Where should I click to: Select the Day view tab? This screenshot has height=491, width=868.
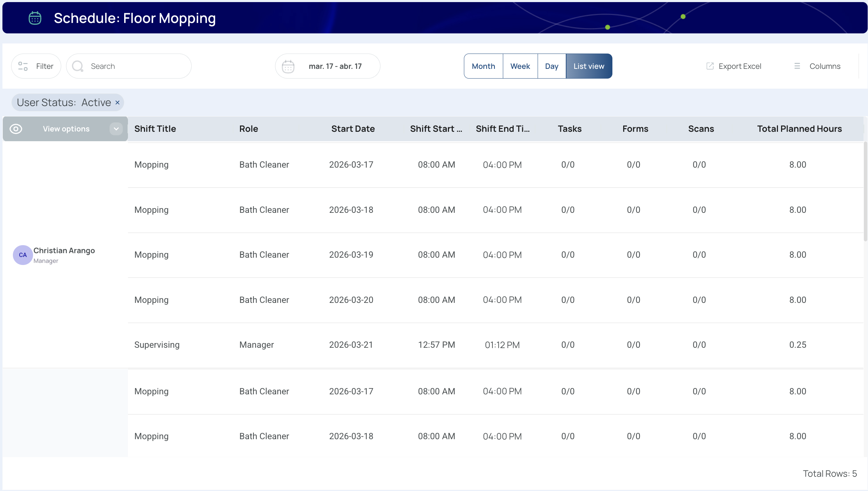[552, 66]
